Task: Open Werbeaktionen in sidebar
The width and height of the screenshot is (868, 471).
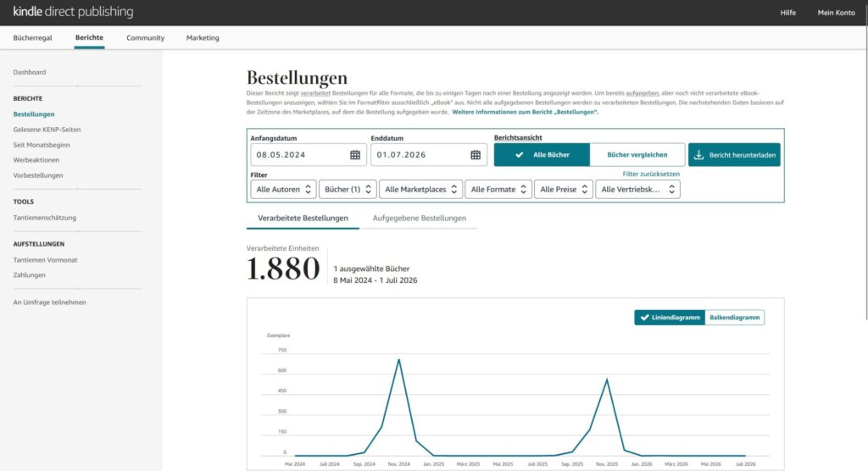Action: (36, 160)
